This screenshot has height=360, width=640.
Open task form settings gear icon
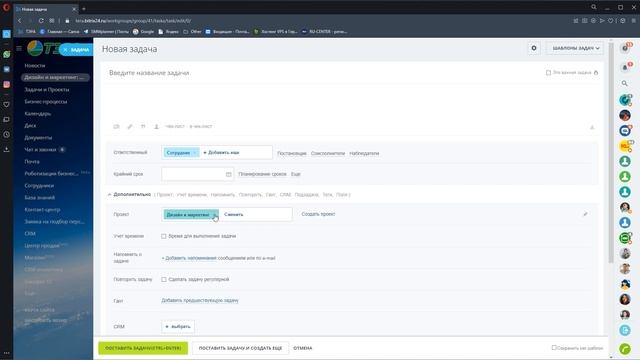pyautogui.click(x=533, y=48)
